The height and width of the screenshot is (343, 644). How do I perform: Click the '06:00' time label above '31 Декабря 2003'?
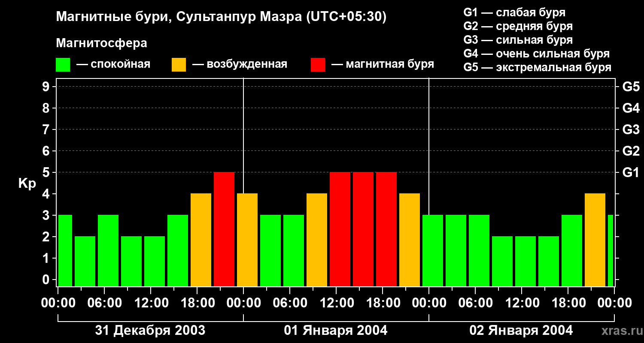[104, 303]
